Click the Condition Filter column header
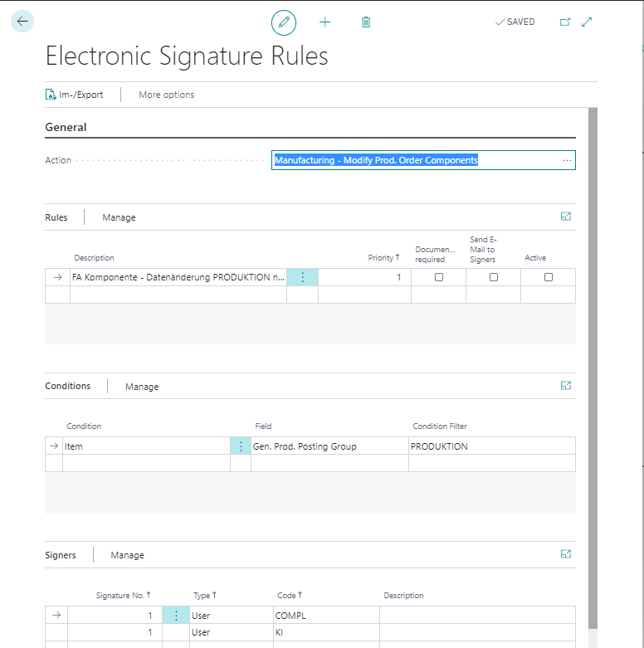Viewport: 644px width, 648px height. (x=439, y=426)
